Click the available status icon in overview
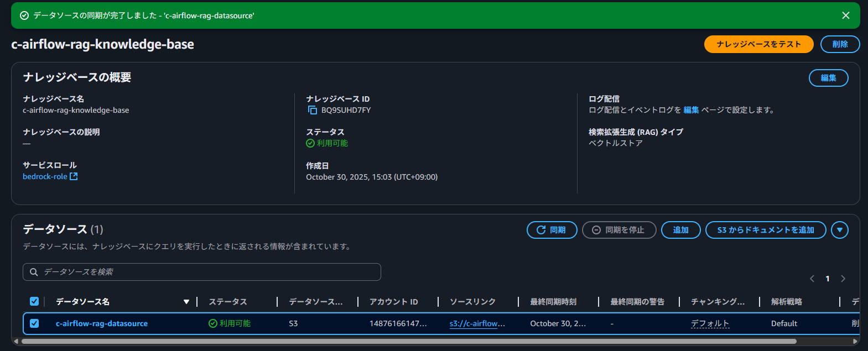The width and height of the screenshot is (868, 351). [310, 143]
